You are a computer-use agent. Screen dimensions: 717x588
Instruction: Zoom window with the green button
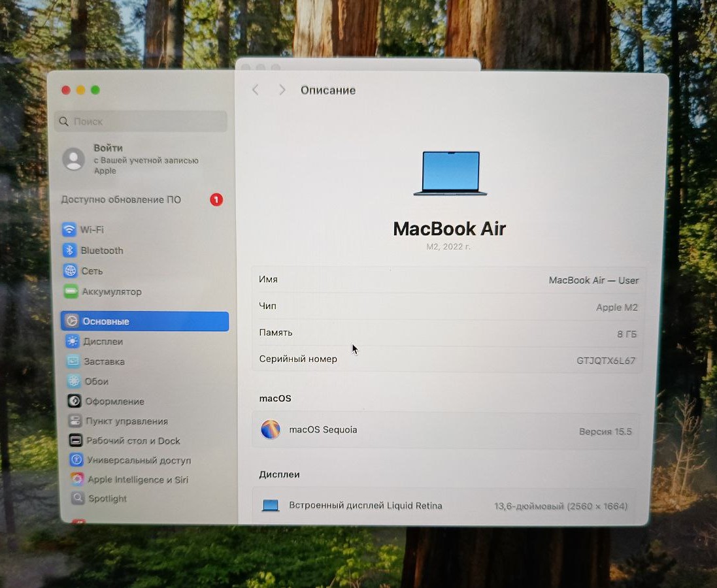coord(95,90)
